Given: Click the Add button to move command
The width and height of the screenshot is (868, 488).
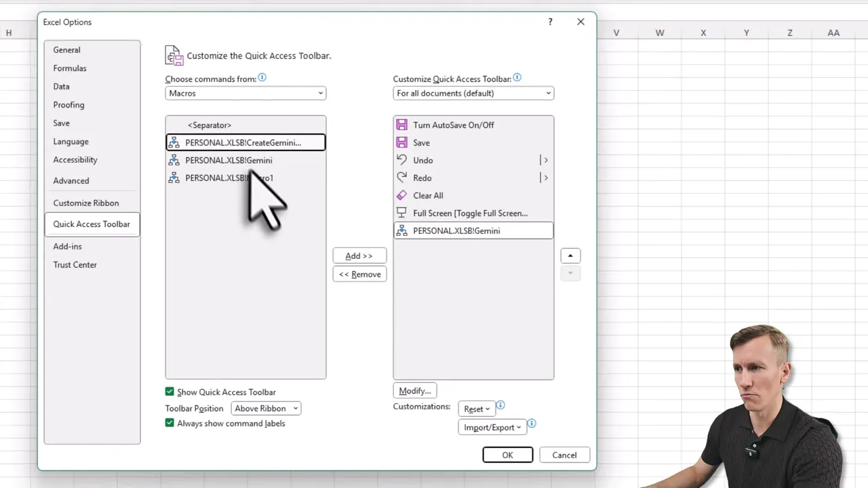Looking at the screenshot, I should point(359,256).
